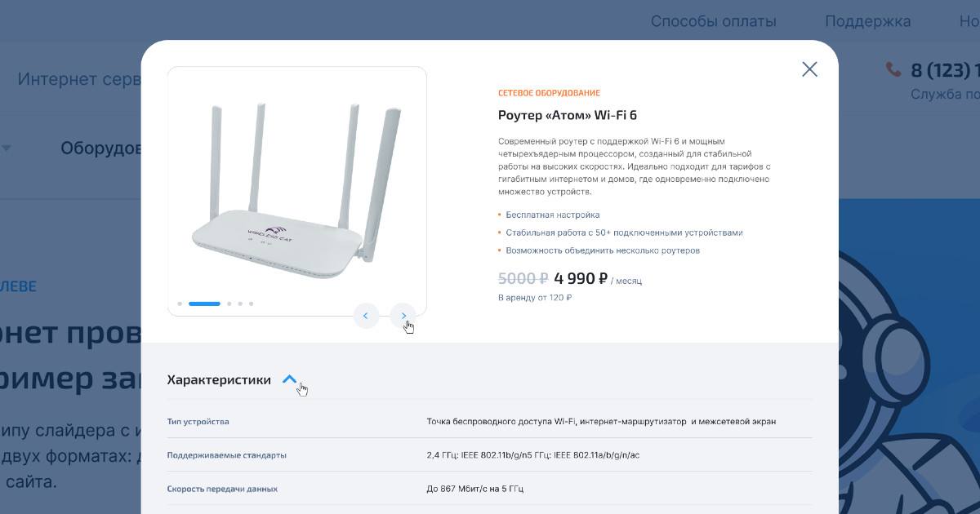Open the Способы оплаты navigation item
Image resolution: width=980 pixels, height=514 pixels.
[x=713, y=22]
